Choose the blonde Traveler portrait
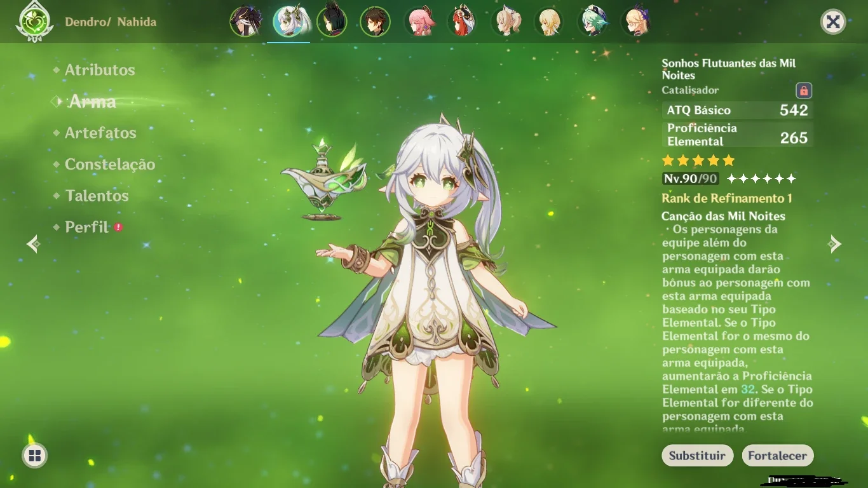This screenshot has width=868, height=488. point(550,22)
